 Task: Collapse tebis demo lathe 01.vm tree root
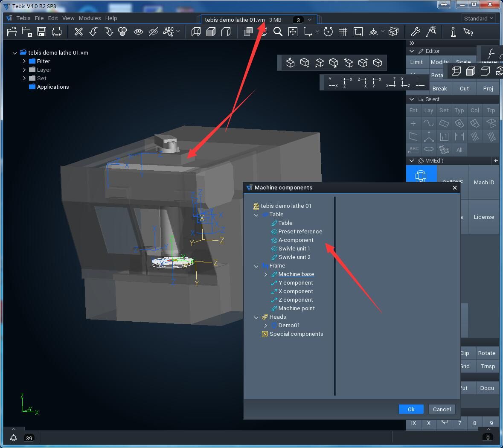pos(15,52)
